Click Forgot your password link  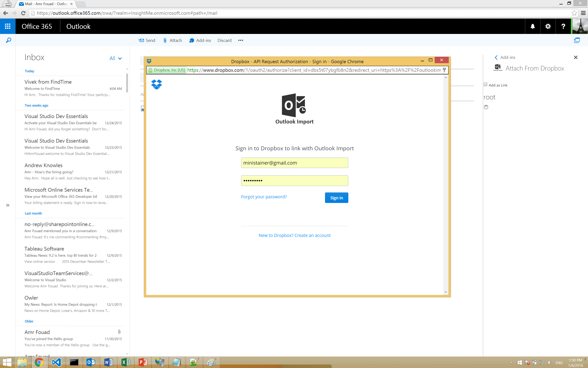tap(264, 197)
